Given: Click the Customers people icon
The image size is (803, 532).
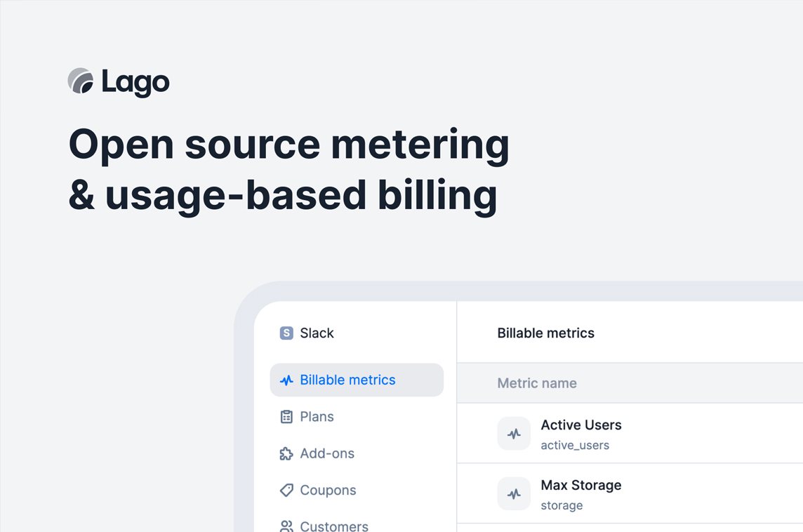Looking at the screenshot, I should [x=286, y=526].
